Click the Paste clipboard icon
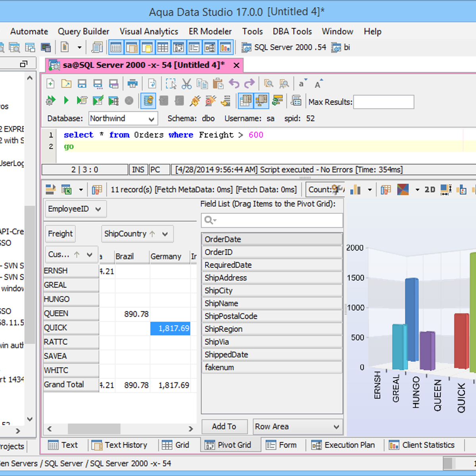Image resolution: width=476 pixels, height=476 pixels. click(x=218, y=84)
